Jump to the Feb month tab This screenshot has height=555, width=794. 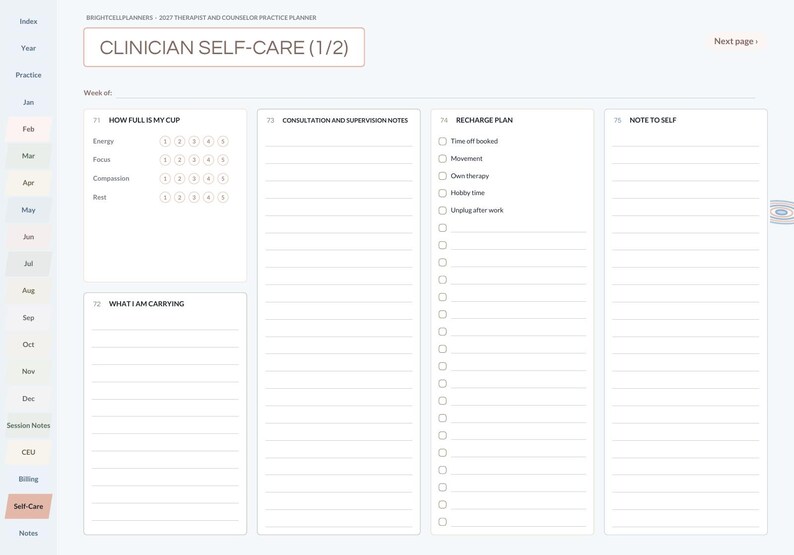pyautogui.click(x=28, y=129)
